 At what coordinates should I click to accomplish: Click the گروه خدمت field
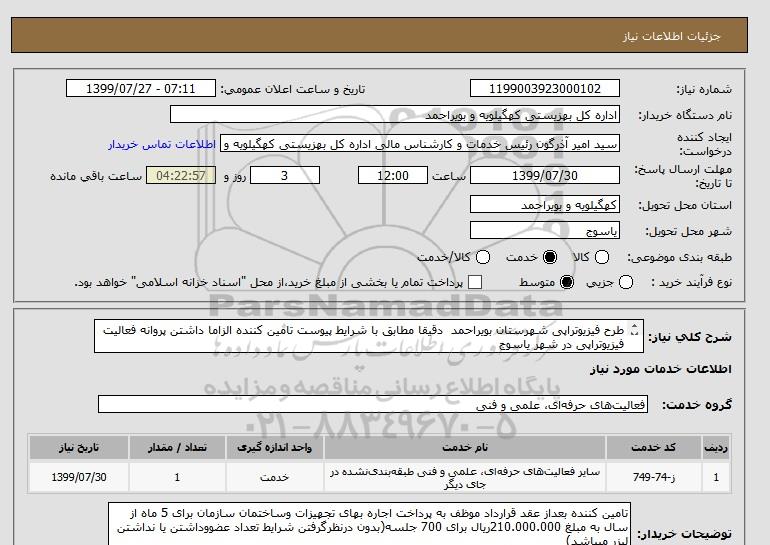373,405
